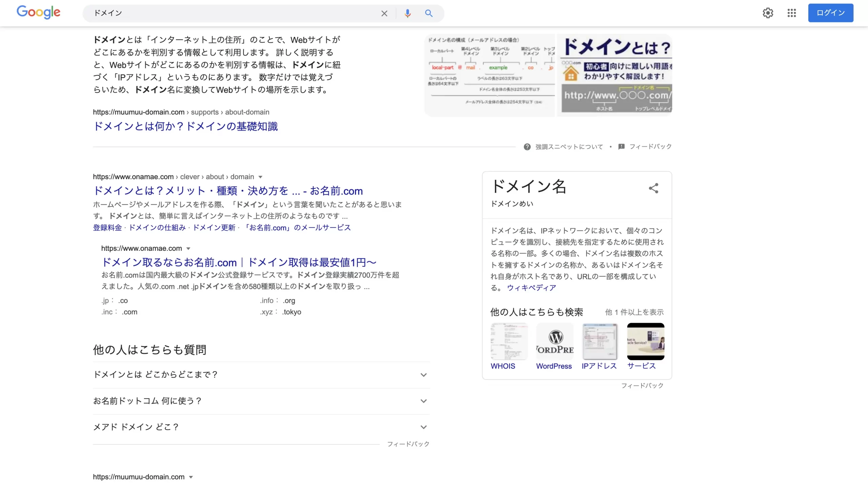Click フィードバック below knowledge panel
This screenshot has height=485, width=868.
click(642, 386)
